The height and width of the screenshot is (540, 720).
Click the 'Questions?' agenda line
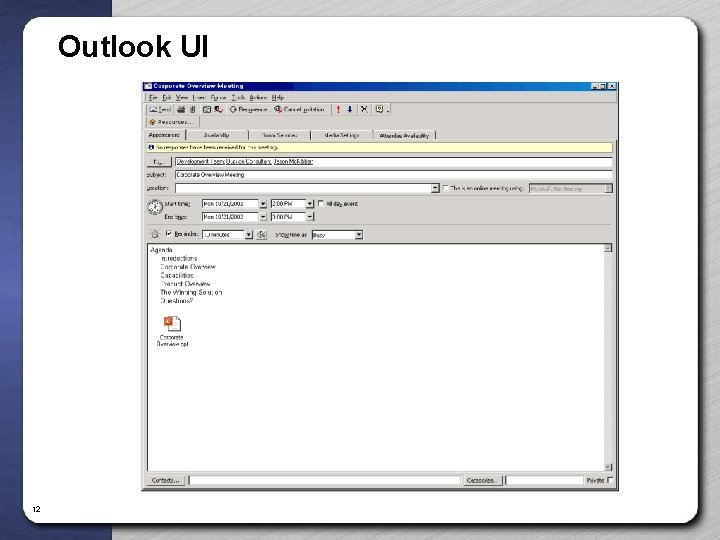coord(176,301)
